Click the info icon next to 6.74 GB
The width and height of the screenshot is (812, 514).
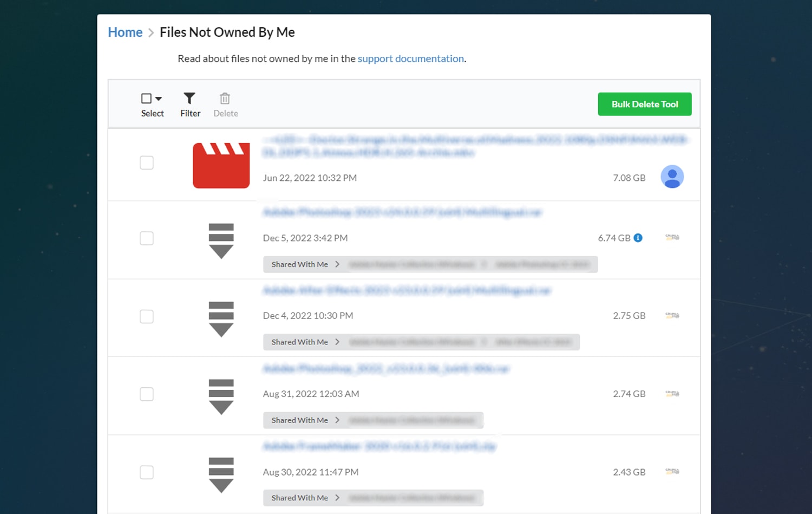point(638,238)
